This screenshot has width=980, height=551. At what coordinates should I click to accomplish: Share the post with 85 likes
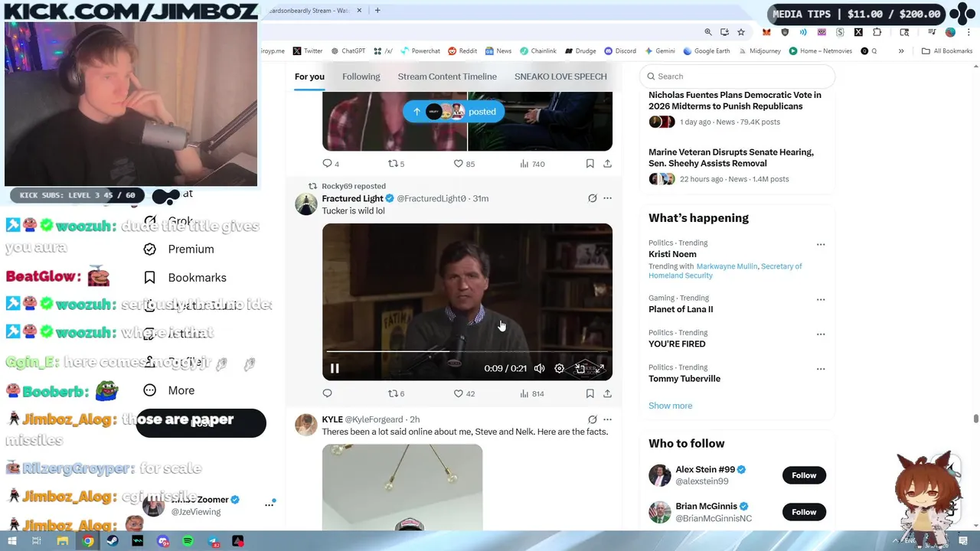point(607,164)
